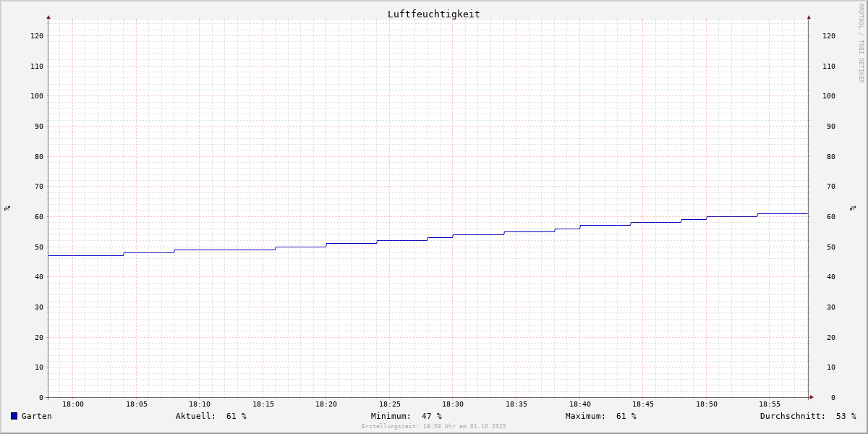The height and width of the screenshot is (434, 868).
Task: Click the Aktuell 61 % reading
Action: coord(210,416)
